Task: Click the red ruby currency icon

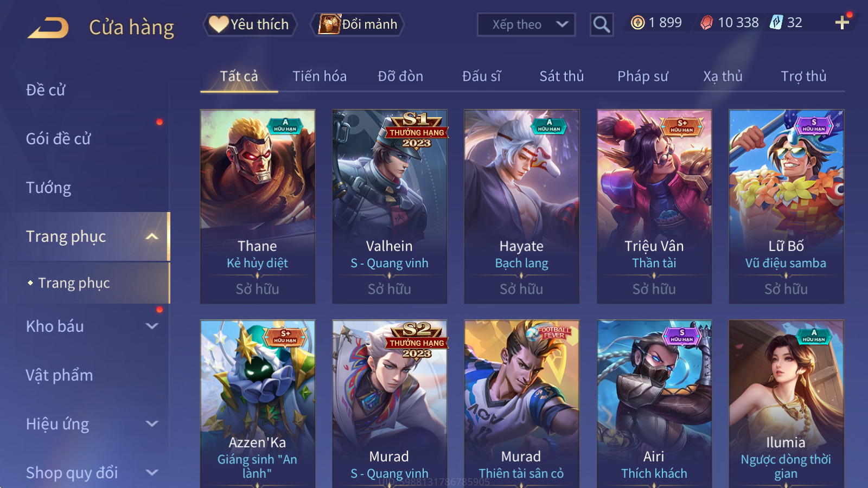Action: [706, 22]
